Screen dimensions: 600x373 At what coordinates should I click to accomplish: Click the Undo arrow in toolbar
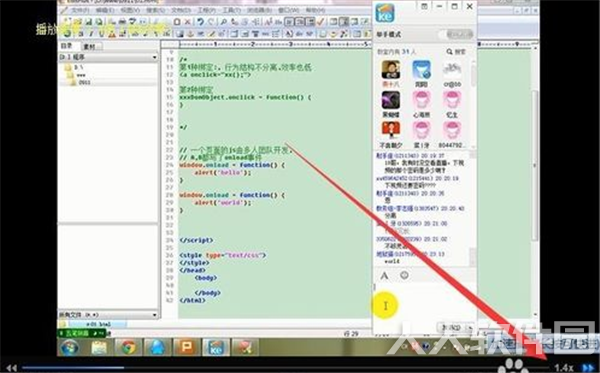pos(201,21)
